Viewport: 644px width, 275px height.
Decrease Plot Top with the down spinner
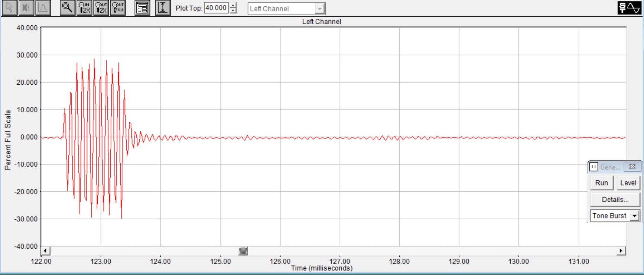[233, 11]
